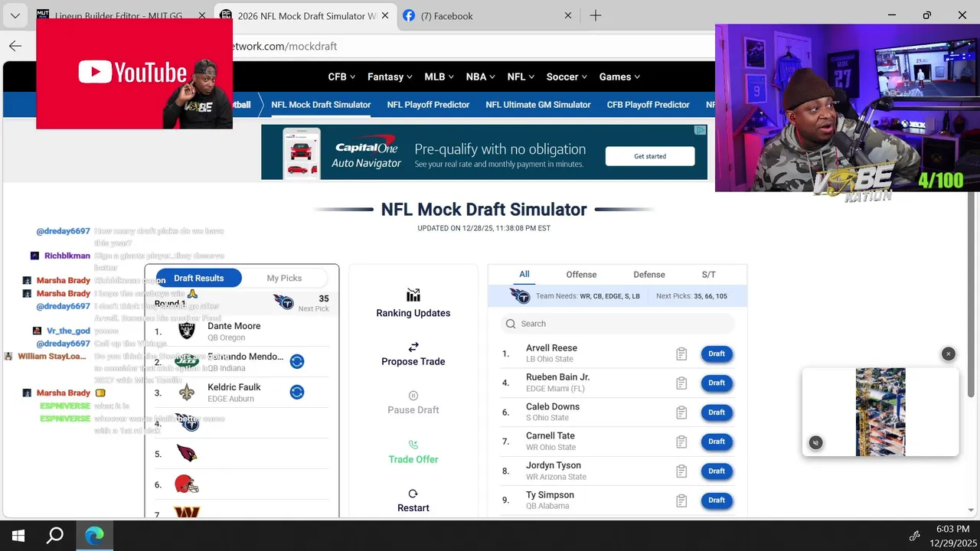Click the AdChoices icon on Capital One ad
This screenshot has height=551, width=980.
pyautogui.click(x=700, y=130)
